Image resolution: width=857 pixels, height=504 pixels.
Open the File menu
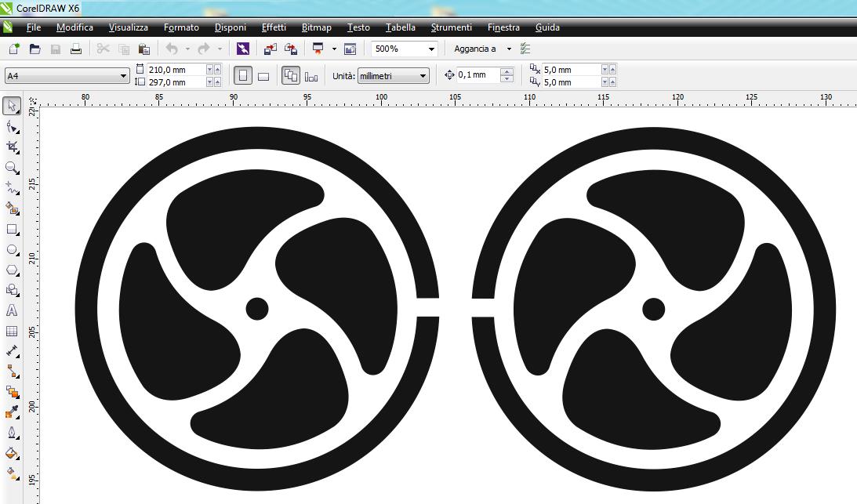[x=34, y=27]
